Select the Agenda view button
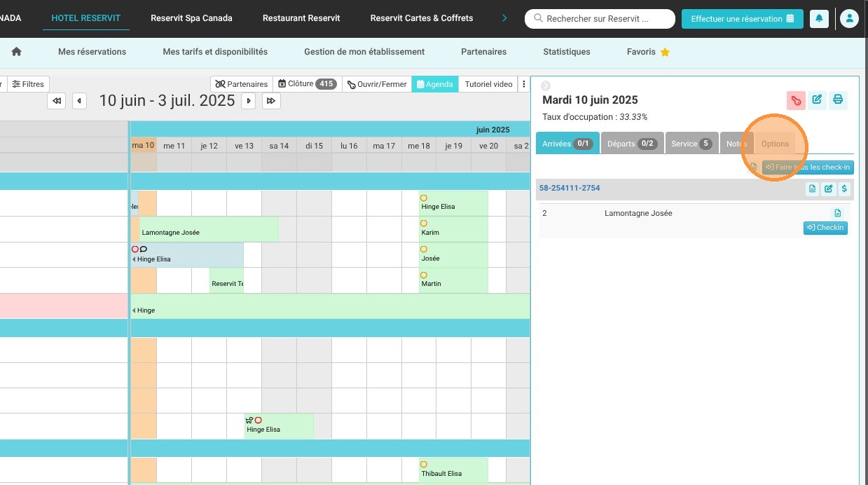This screenshot has height=485, width=868. tap(434, 84)
